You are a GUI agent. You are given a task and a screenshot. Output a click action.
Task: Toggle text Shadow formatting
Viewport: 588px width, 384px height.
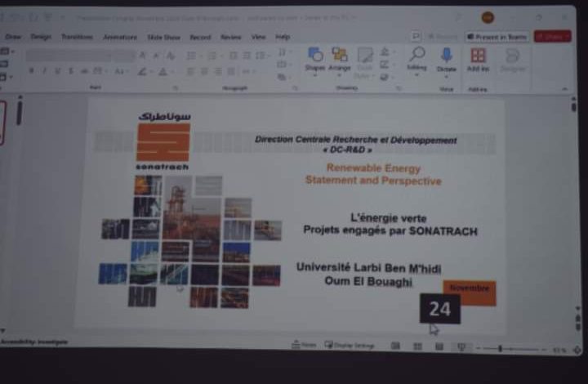tap(70, 71)
